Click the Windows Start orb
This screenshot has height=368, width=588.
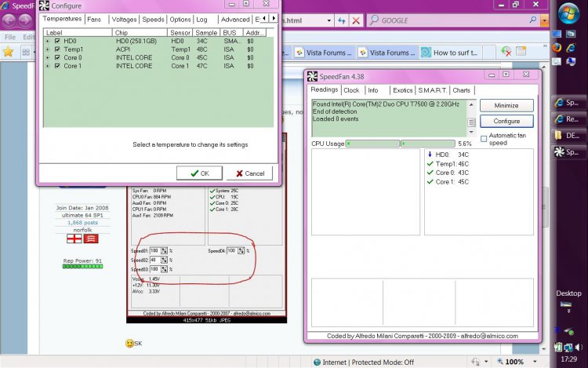pyautogui.click(x=568, y=13)
